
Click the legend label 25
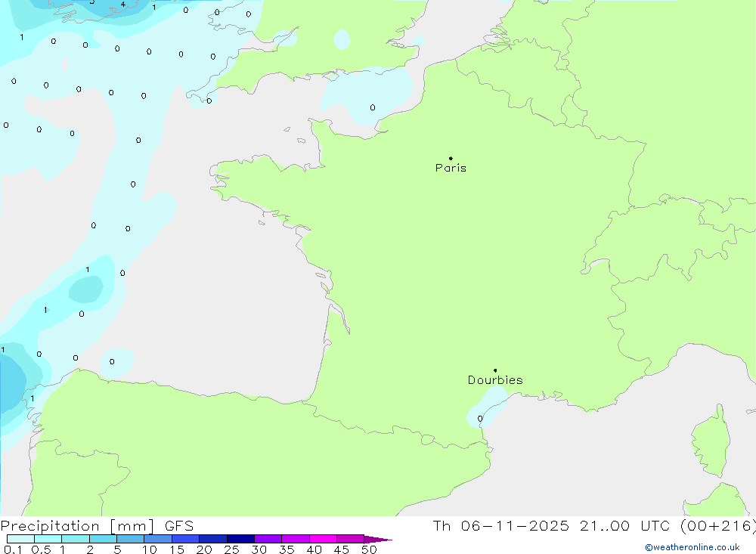click(231, 549)
